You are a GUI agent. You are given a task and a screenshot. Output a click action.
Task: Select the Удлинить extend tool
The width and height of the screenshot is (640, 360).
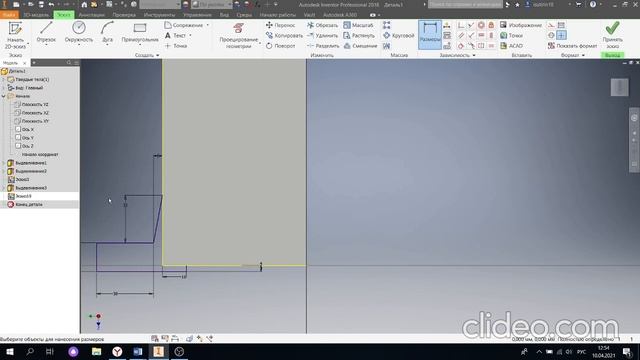(x=322, y=36)
